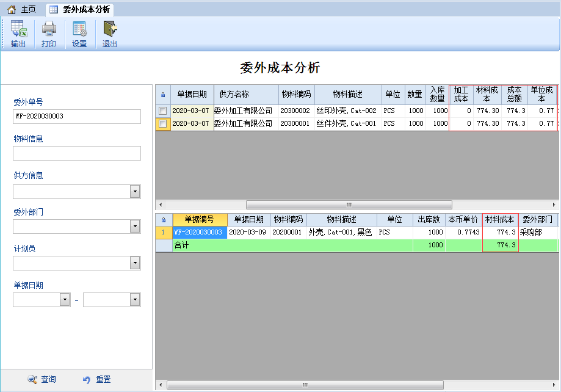This screenshot has width=561, height=392.
Task: Click the home icon on 主页 tab
Action: (x=12, y=10)
